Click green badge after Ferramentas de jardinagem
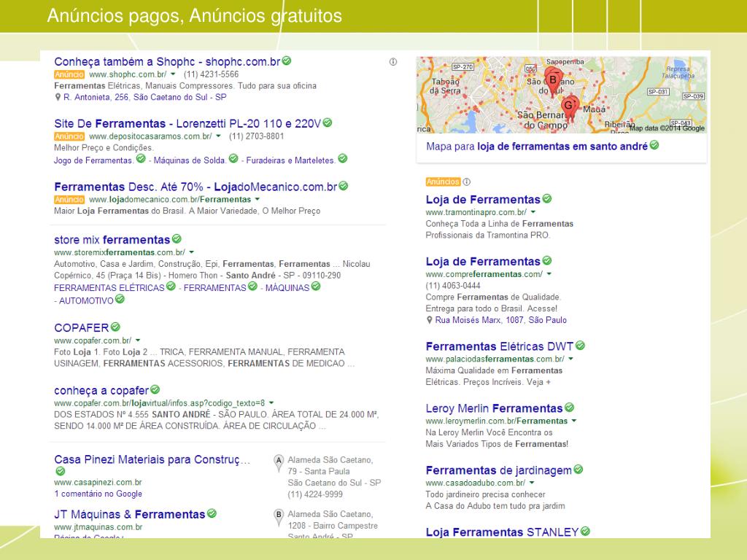 (578, 470)
